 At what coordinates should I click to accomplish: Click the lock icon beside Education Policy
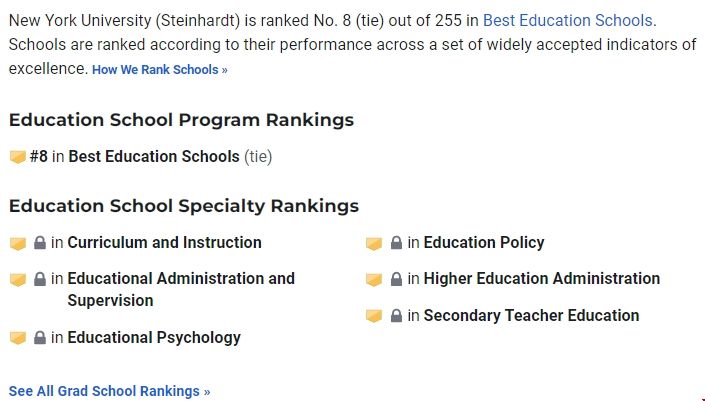396,243
